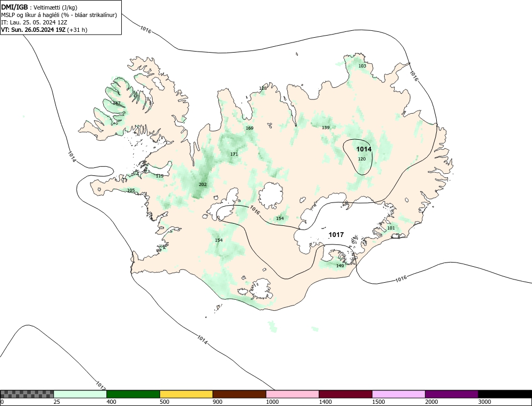Click the 1016 isobar label off the northeast coast
The width and height of the screenshot is (532, 406).
pyautogui.click(x=414, y=75)
